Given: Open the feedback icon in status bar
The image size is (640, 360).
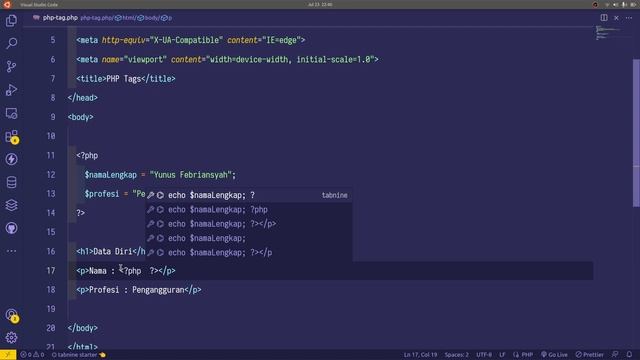Looking at the screenshot, I should point(615,355).
